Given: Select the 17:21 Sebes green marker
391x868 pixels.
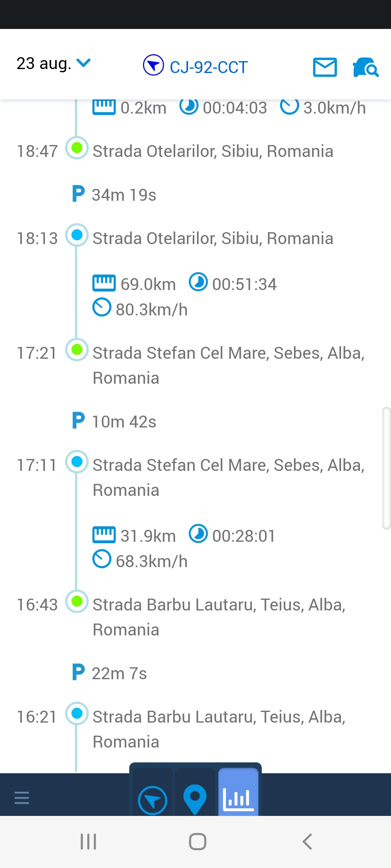Looking at the screenshot, I should (77, 350).
